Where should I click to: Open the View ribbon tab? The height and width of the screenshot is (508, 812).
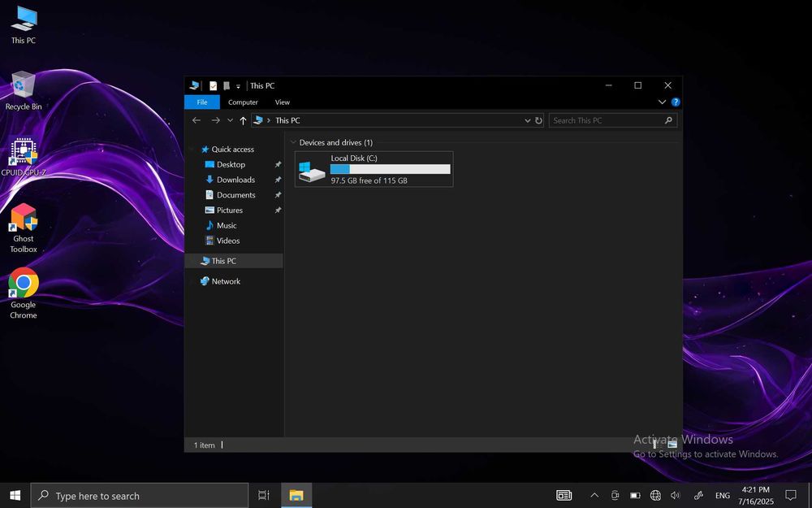coord(282,102)
